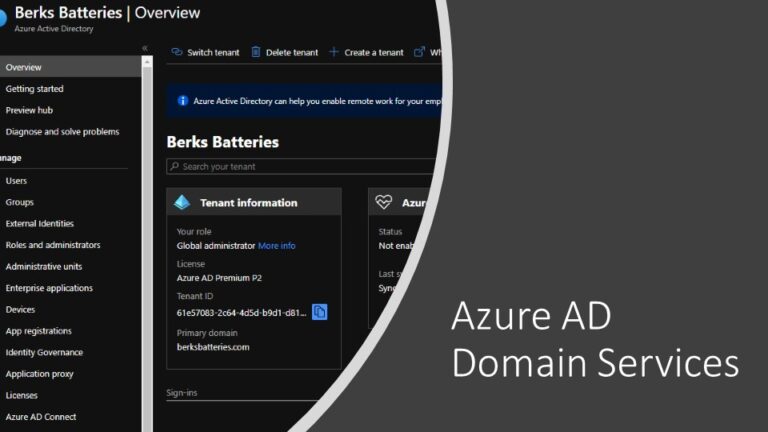Image resolution: width=768 pixels, height=432 pixels.
Task: Click the info icon in the blue banner
Action: point(182,101)
